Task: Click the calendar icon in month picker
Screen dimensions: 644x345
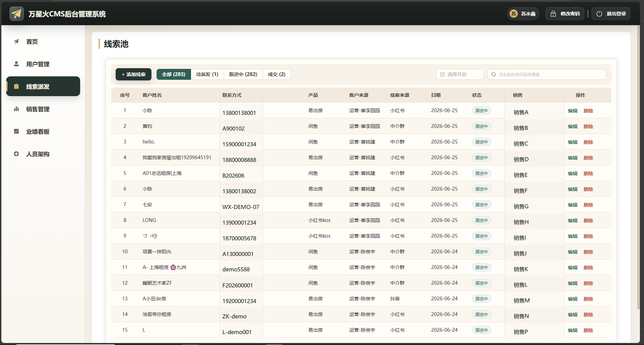Action: (442, 74)
